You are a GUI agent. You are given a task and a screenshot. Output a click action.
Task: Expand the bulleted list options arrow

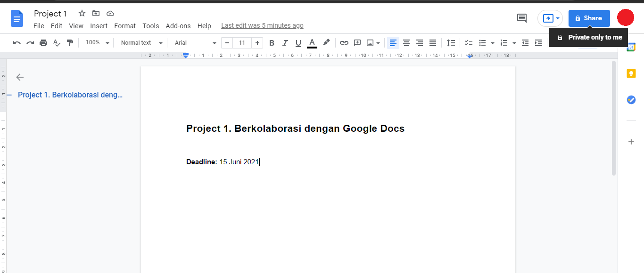click(x=493, y=43)
